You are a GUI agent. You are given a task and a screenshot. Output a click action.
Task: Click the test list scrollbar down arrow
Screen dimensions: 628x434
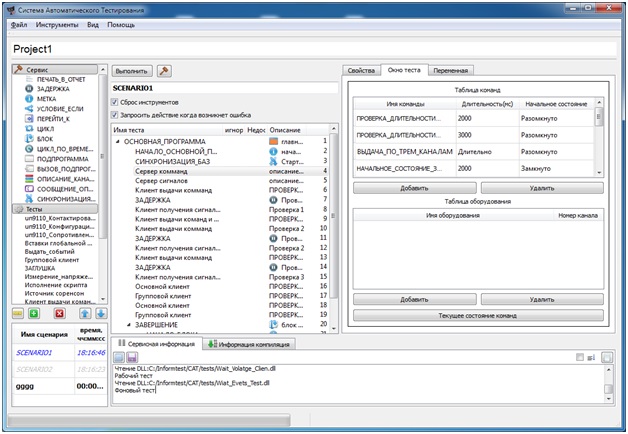[334, 329]
